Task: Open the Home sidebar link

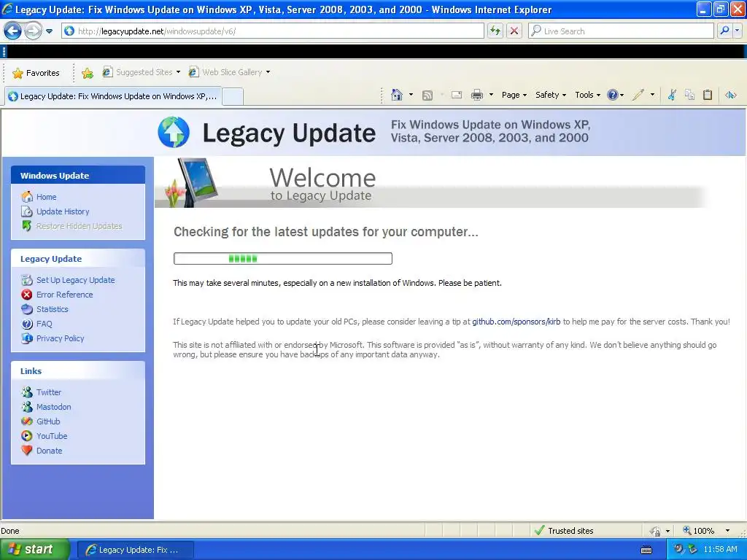Action: click(x=46, y=197)
